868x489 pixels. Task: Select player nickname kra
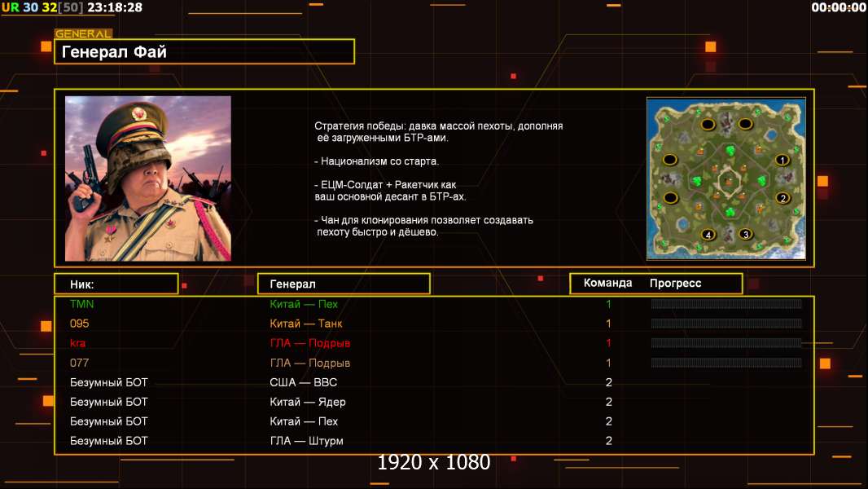[77, 343]
